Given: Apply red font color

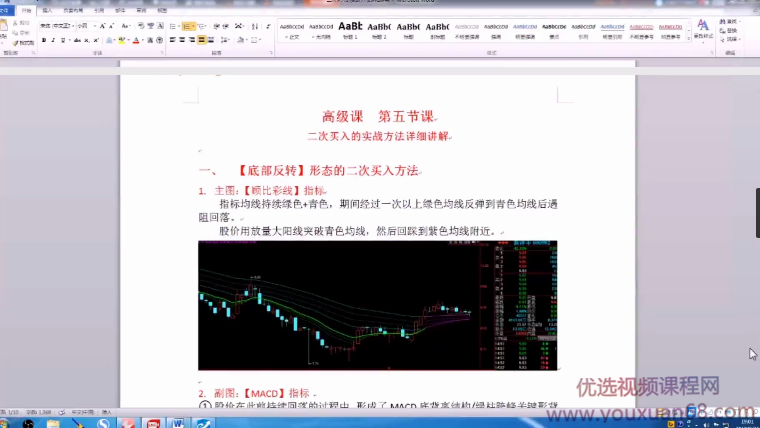Looking at the screenshot, I should (136, 40).
